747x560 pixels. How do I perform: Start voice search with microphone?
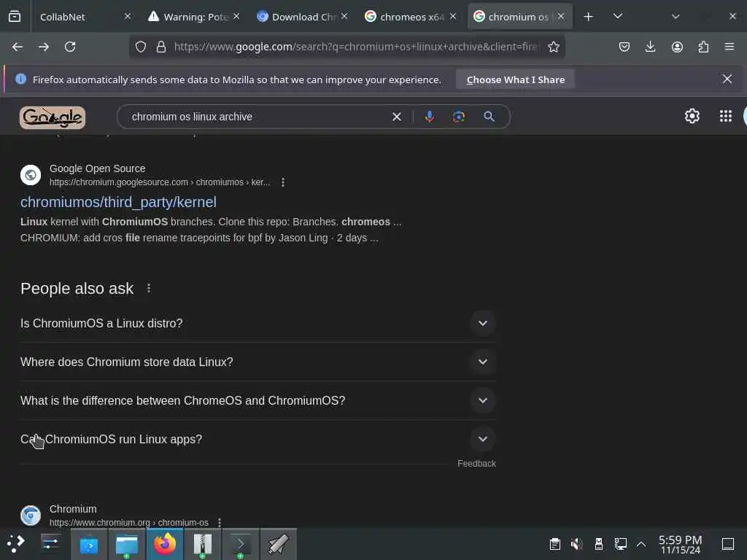tap(429, 117)
